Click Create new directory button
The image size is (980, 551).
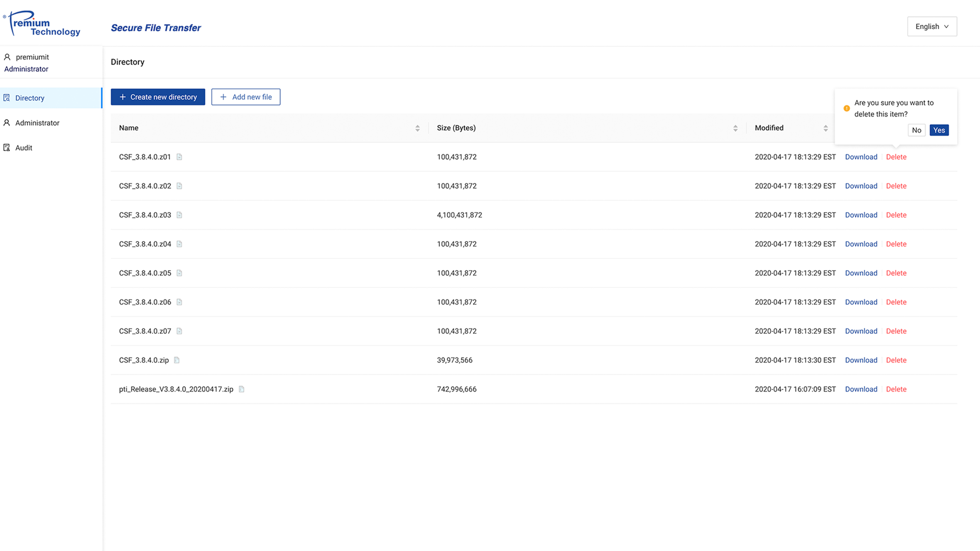point(158,97)
